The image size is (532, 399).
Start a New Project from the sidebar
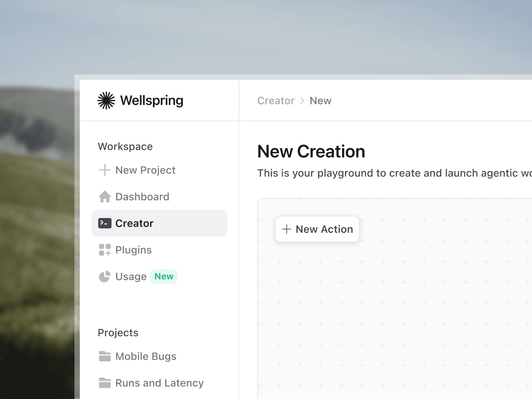(159, 170)
